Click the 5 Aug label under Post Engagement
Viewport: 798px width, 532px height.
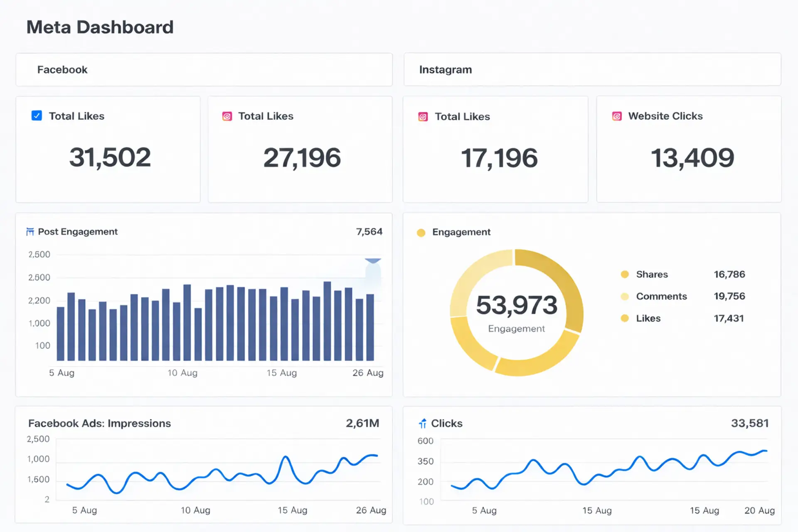tap(62, 373)
